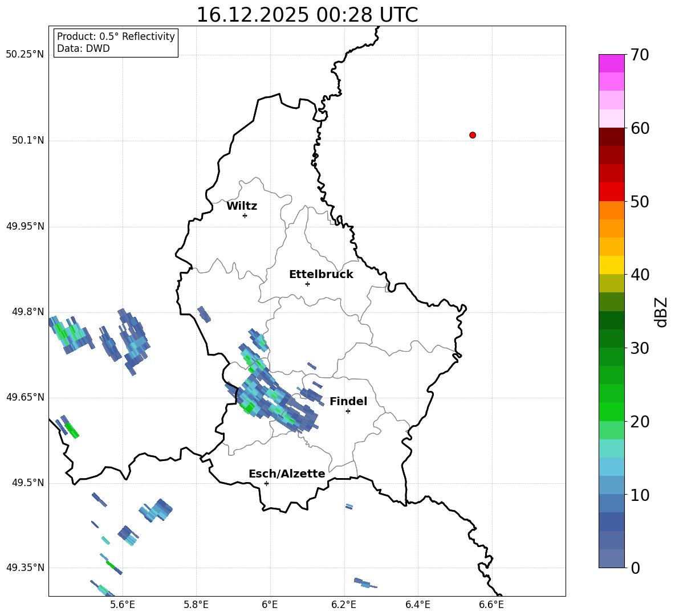675x616 pixels.
Task: Click the yellow colorbar swatch above 40
Action: (612, 265)
